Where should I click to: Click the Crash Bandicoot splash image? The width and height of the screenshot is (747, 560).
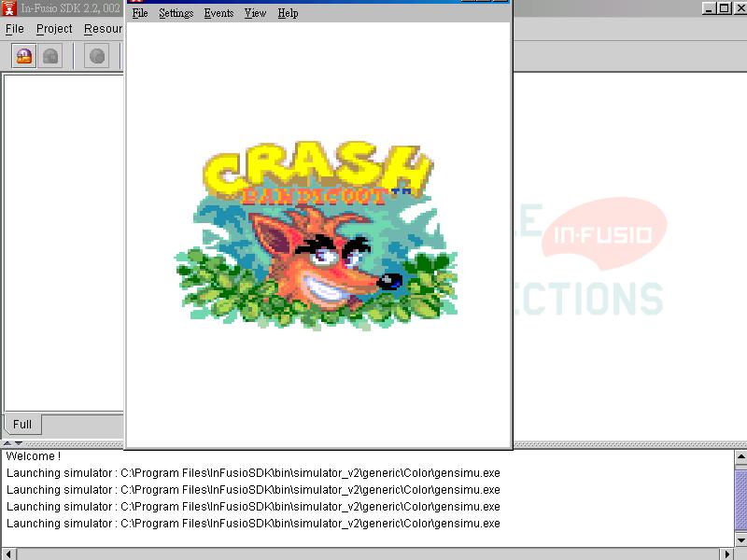click(x=317, y=236)
